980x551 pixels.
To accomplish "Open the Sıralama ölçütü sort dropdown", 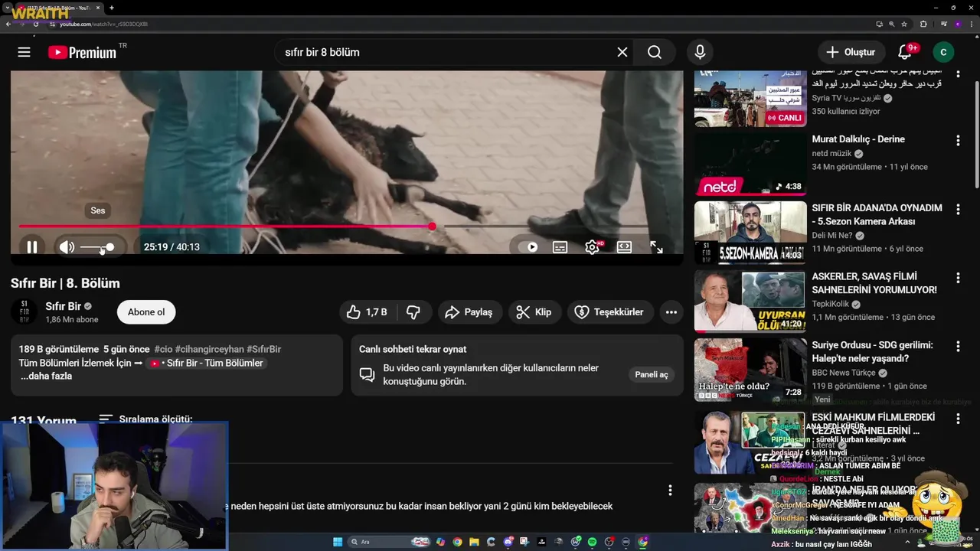I will pos(146,419).
